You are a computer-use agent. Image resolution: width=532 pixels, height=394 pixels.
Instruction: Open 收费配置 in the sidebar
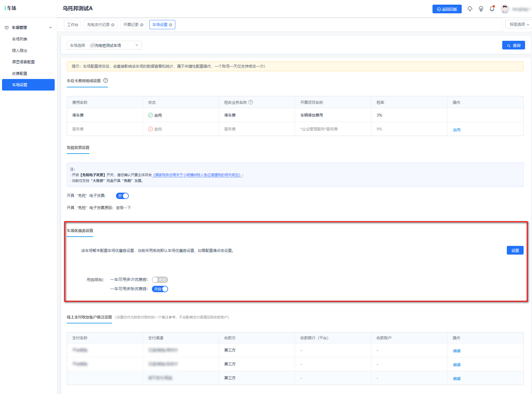coord(20,73)
